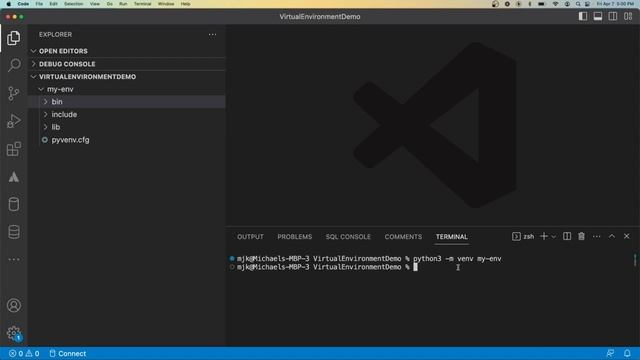Open the Source Control view icon

(13, 93)
